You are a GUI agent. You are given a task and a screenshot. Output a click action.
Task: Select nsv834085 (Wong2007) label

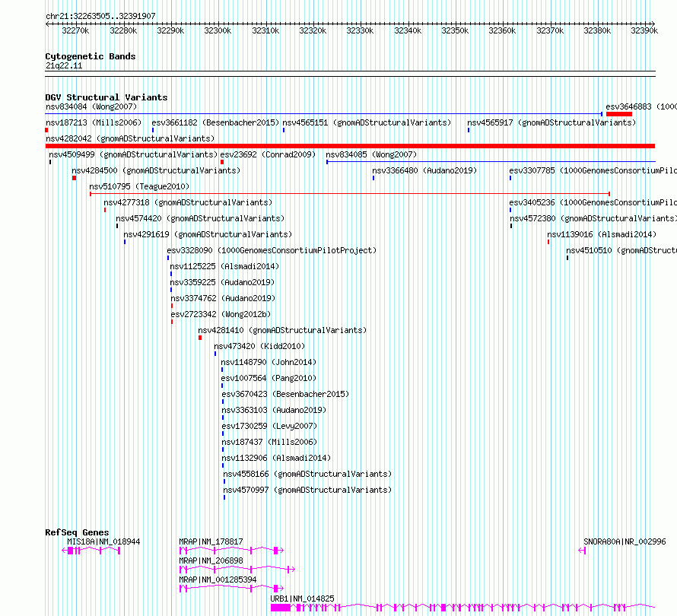click(x=371, y=154)
